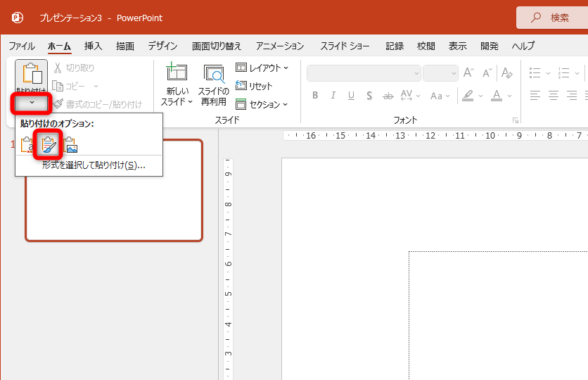The height and width of the screenshot is (380, 588).
Task: Click the 切り取り cut button
Action: click(74, 68)
